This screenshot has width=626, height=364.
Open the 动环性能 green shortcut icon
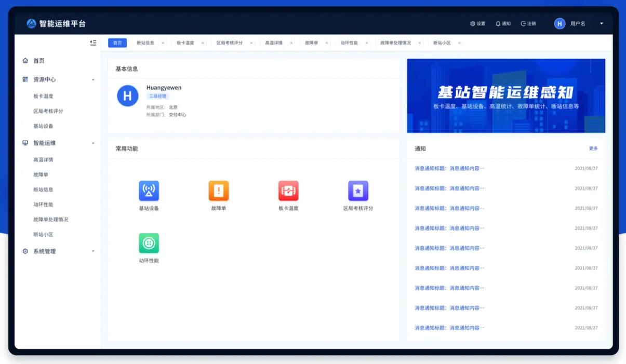pos(149,243)
